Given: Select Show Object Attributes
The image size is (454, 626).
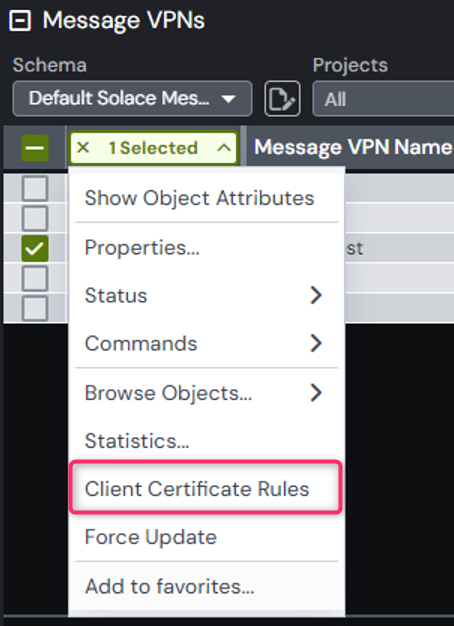Looking at the screenshot, I should click(x=200, y=198).
